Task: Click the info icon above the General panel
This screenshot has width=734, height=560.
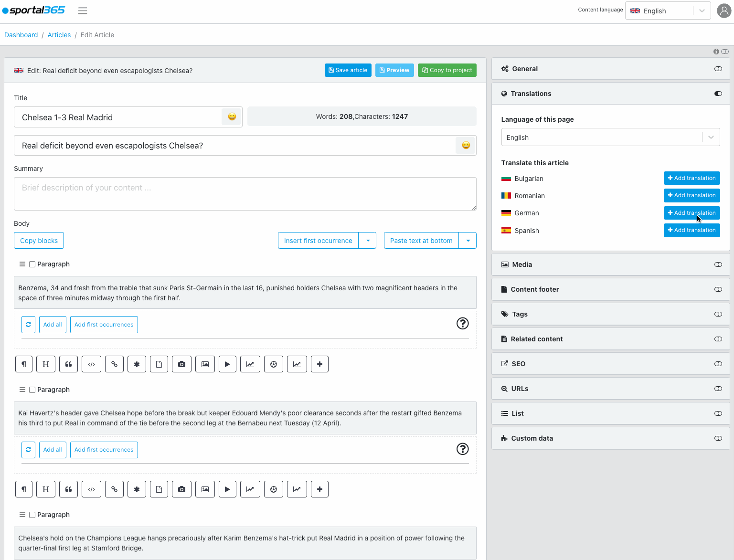Action: tap(716, 52)
